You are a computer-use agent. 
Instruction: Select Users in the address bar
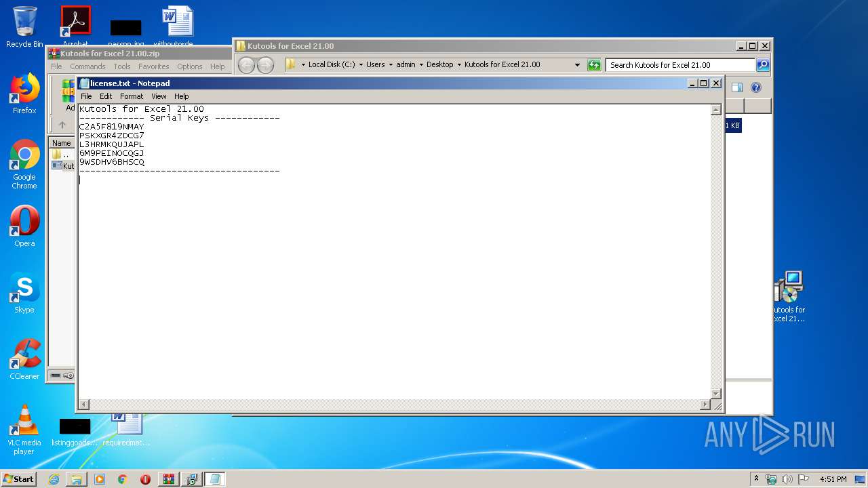coord(376,65)
